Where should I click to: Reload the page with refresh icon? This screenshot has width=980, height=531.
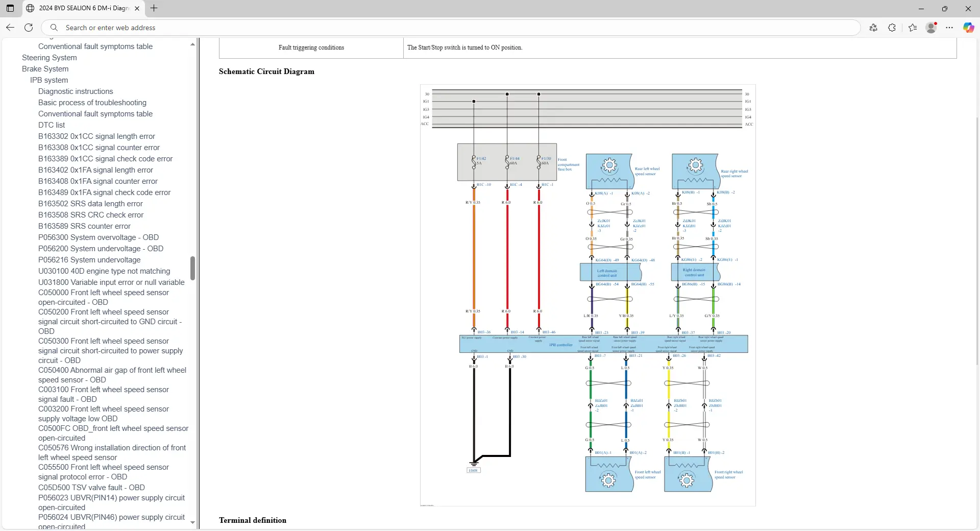point(29,28)
